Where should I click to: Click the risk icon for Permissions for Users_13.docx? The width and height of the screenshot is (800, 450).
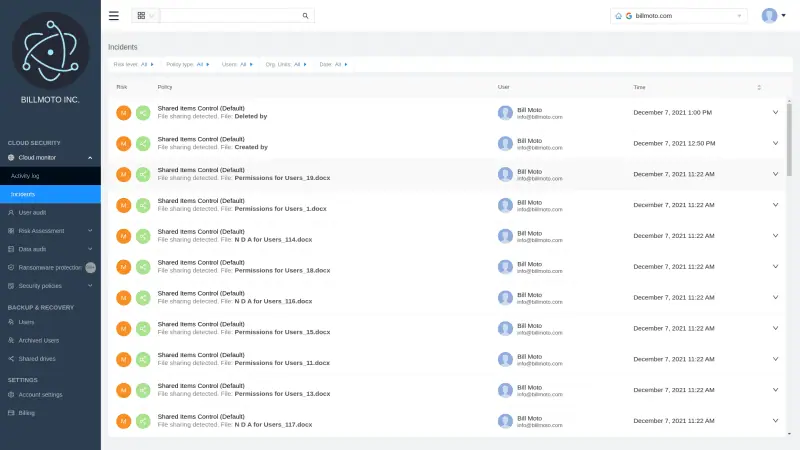click(123, 390)
